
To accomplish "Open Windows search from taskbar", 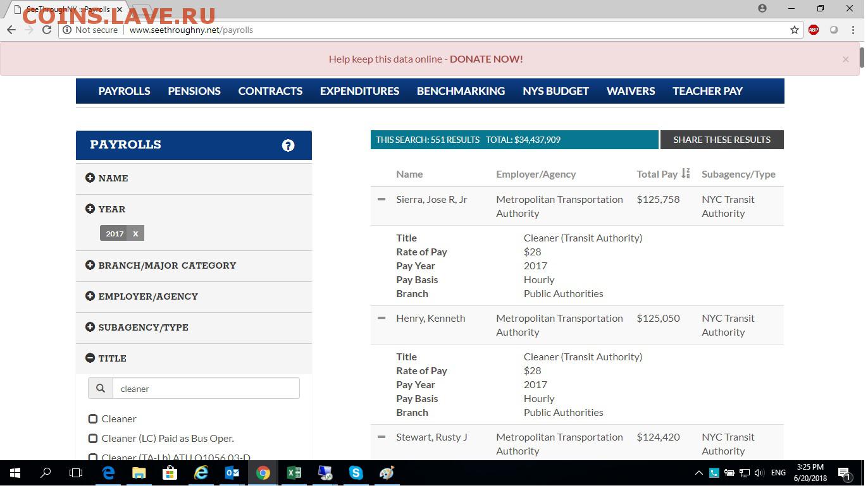I will 46,472.
